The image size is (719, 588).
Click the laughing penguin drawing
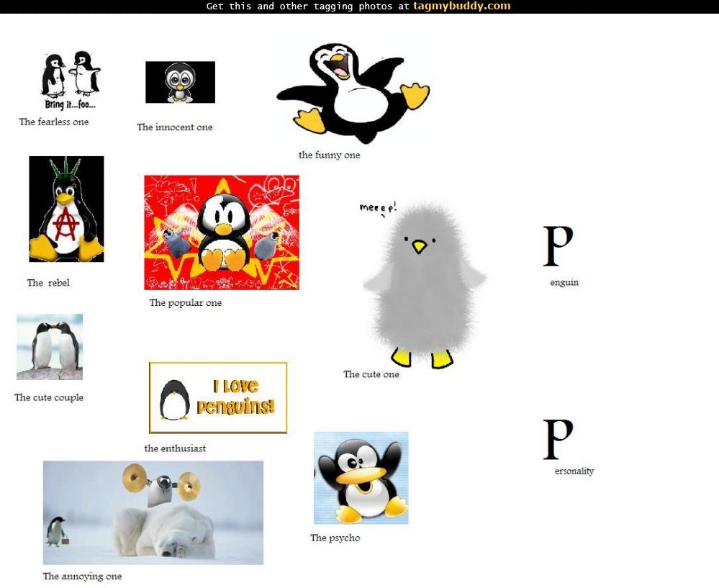353,93
